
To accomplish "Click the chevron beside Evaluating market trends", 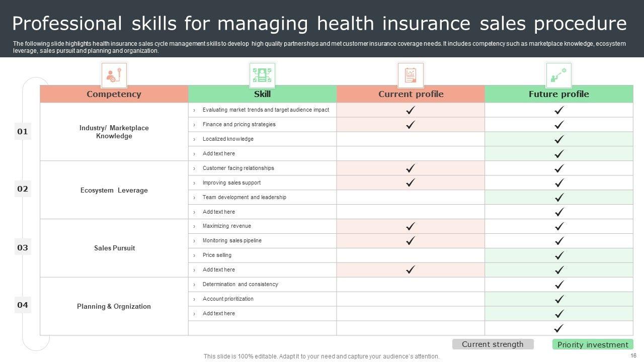I will (x=194, y=110).
